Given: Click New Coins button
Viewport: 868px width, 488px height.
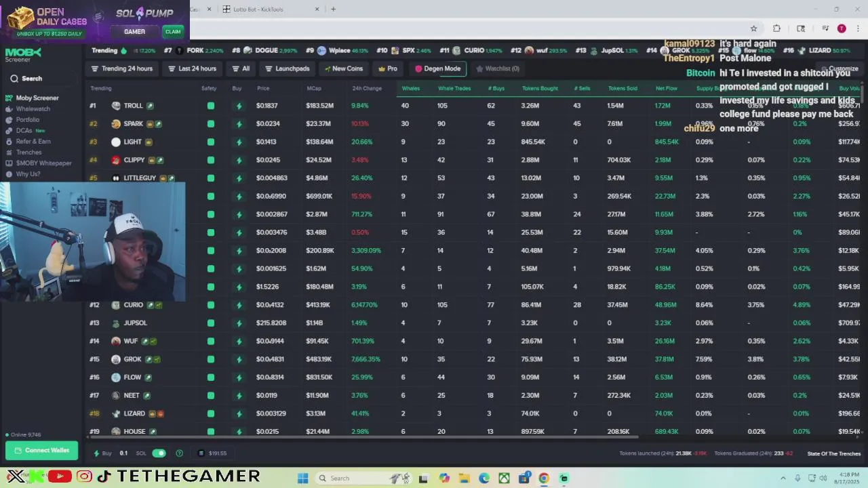Looking at the screenshot, I should [344, 68].
